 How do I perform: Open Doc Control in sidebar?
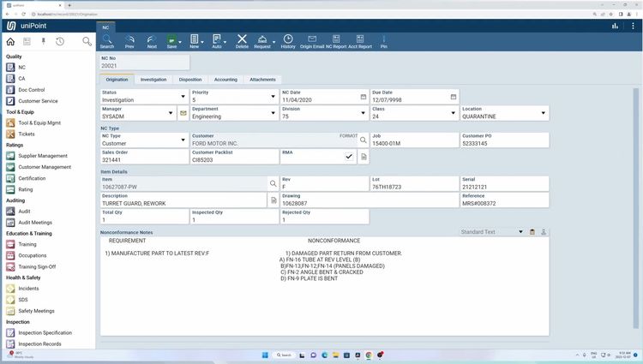[31, 90]
